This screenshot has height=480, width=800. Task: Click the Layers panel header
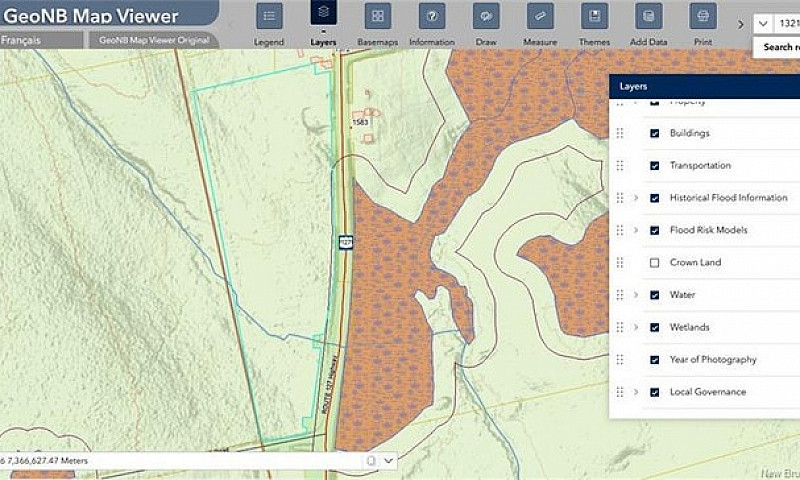coord(705,86)
